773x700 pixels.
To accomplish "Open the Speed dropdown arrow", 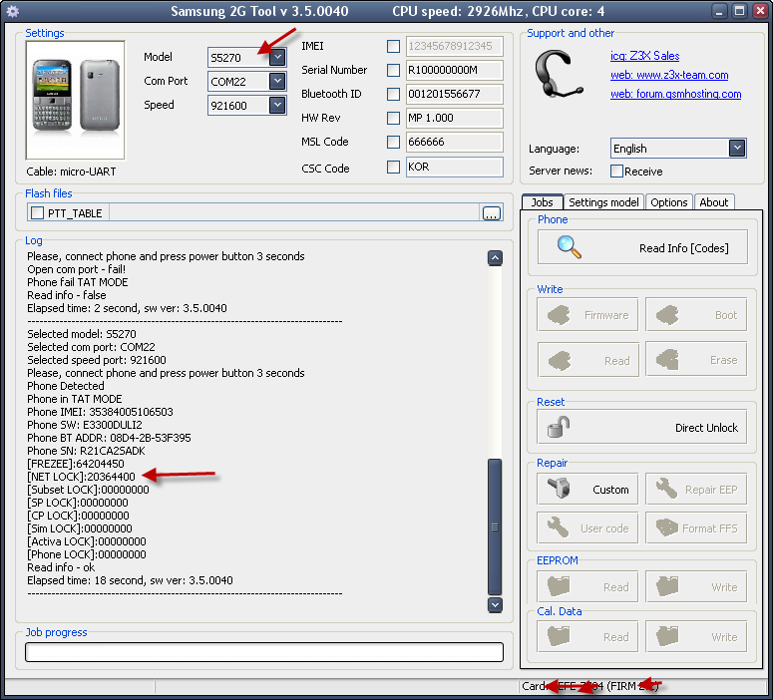I will pos(277,105).
